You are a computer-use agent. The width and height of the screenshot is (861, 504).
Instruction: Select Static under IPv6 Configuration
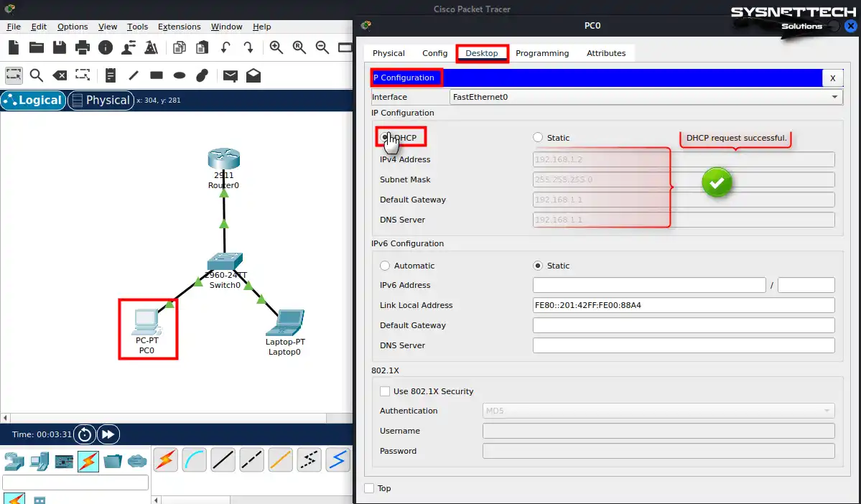coord(538,266)
